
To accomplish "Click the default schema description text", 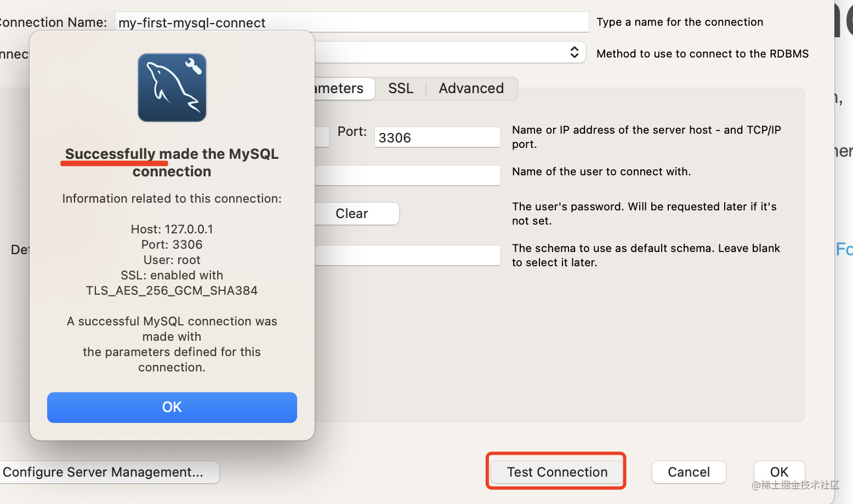I will (646, 255).
